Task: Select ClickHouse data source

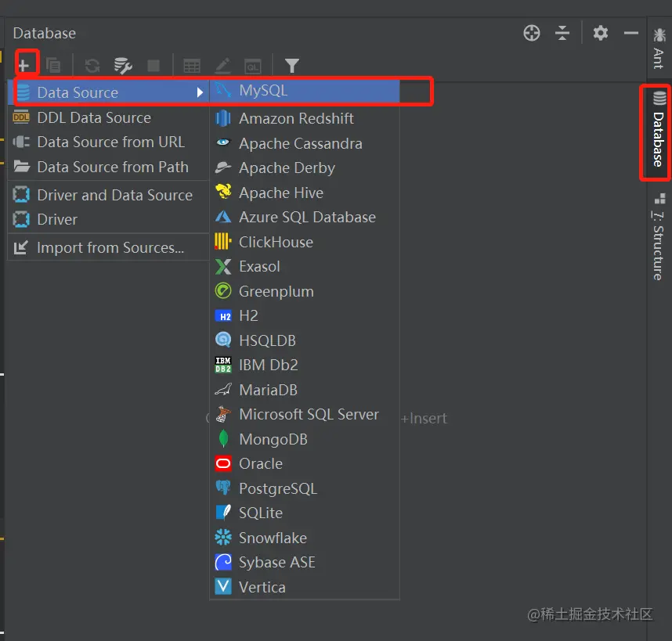Action: [x=305, y=242]
